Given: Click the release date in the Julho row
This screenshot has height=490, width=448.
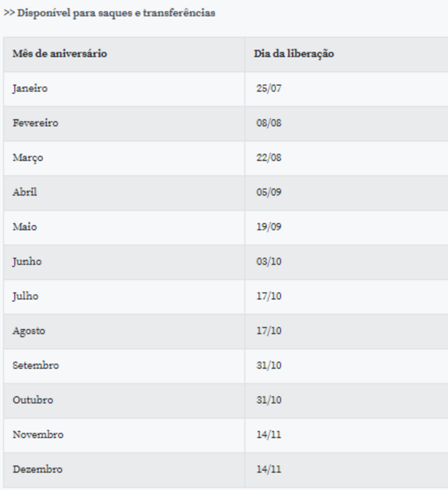Looking at the screenshot, I should coord(269,296).
